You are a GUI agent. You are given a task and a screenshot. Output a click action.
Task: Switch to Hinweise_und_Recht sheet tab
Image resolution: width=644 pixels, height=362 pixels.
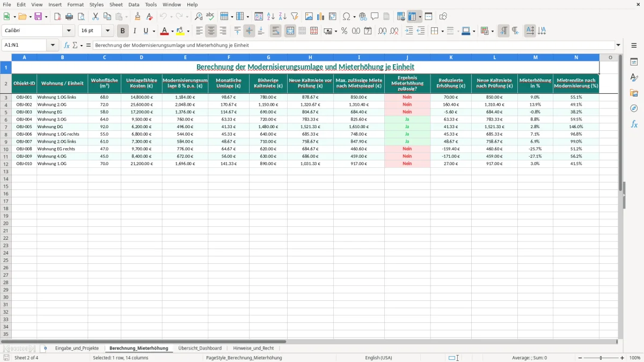click(x=253, y=348)
